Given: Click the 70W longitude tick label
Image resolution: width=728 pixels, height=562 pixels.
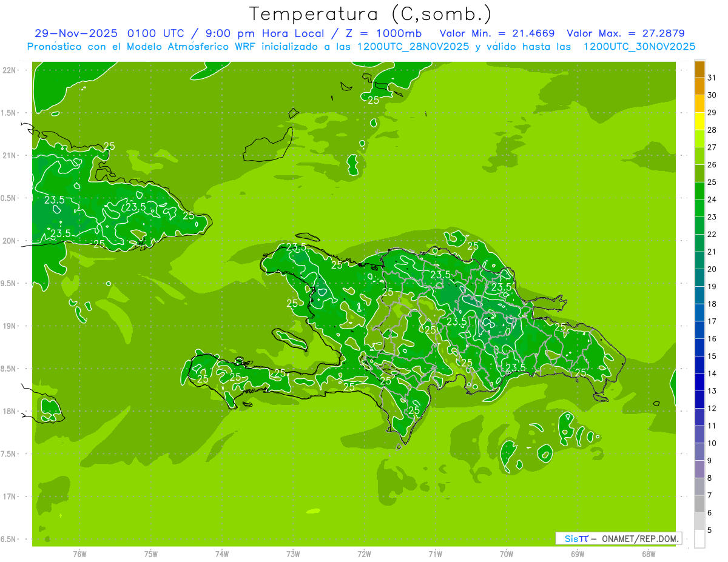Looking at the screenshot, I should coord(507,554).
